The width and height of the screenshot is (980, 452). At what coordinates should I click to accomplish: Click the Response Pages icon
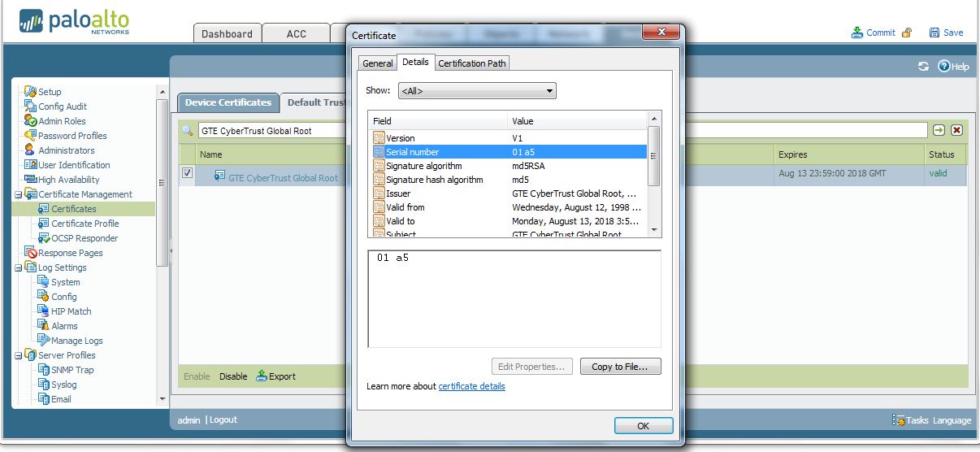(x=30, y=253)
